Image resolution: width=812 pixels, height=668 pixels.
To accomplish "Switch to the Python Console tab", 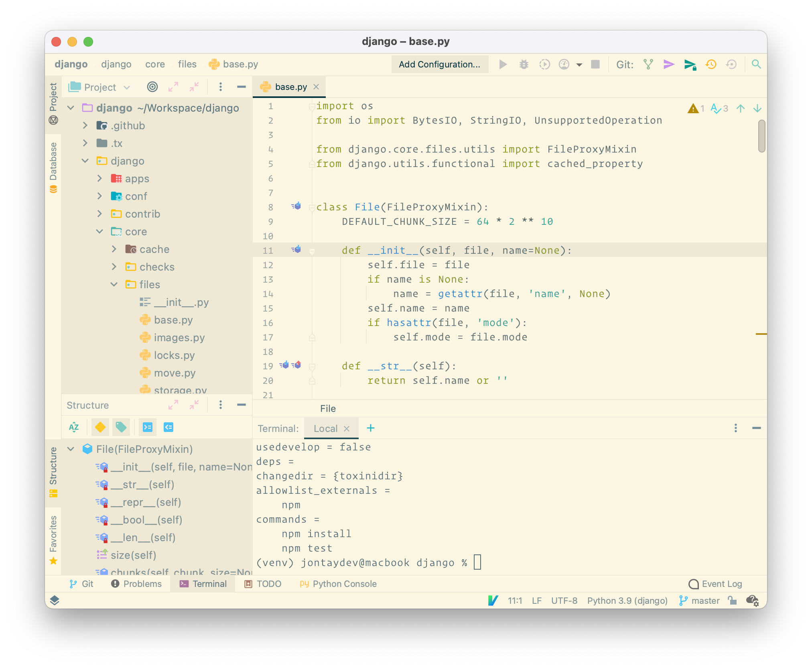I will 338,584.
